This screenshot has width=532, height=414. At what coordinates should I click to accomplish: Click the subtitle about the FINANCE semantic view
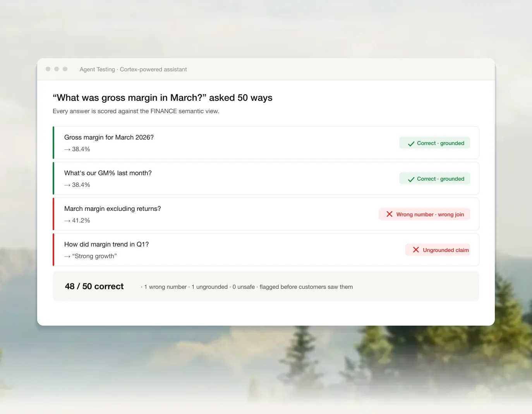coord(136,111)
